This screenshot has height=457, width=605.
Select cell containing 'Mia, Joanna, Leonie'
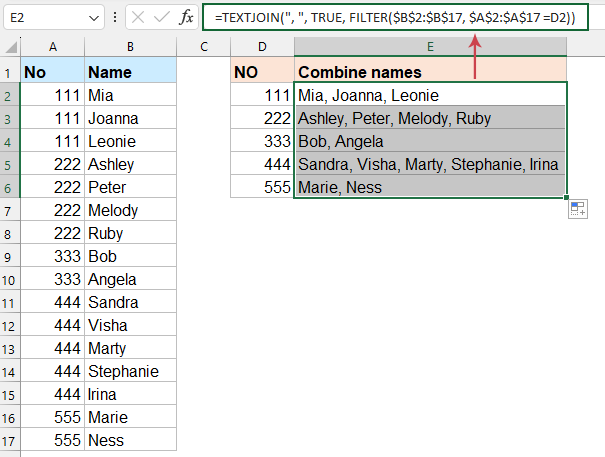pos(430,95)
